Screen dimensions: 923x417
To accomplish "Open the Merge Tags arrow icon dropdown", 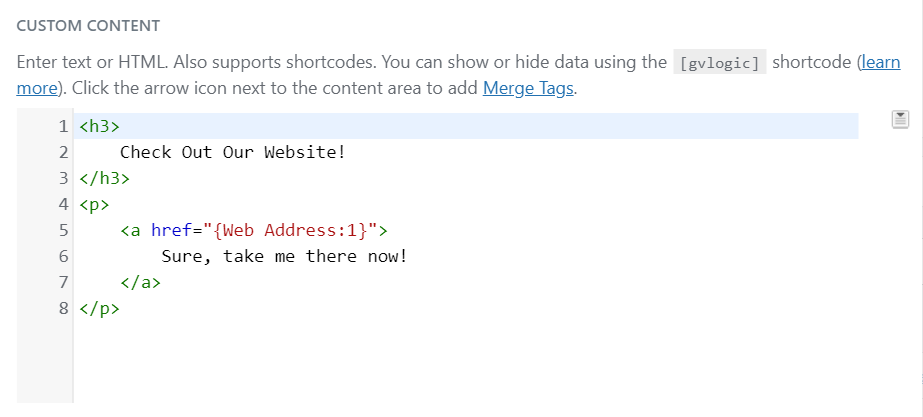I will click(899, 120).
